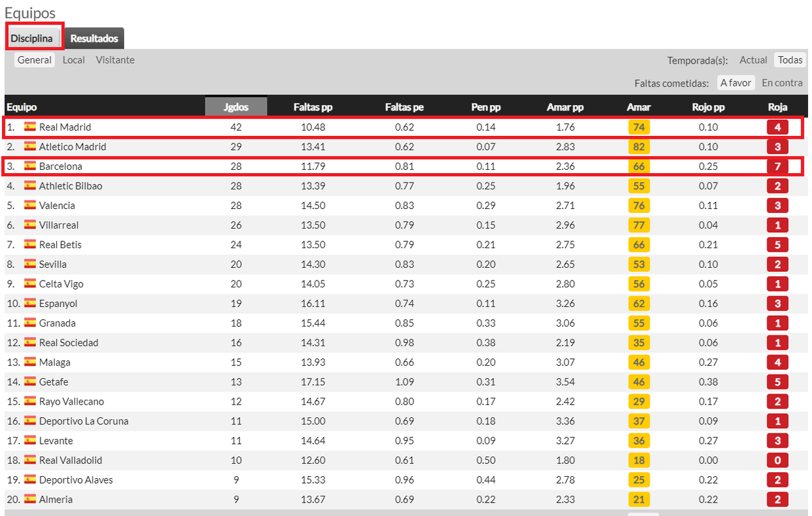Open Getafe team link
This screenshot has width=812, height=516.
(53, 382)
